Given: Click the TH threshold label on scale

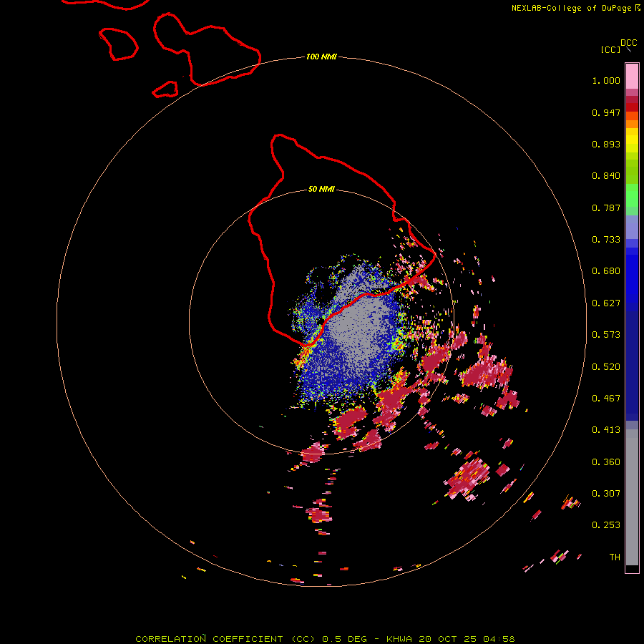Looking at the screenshot, I should (615, 557).
